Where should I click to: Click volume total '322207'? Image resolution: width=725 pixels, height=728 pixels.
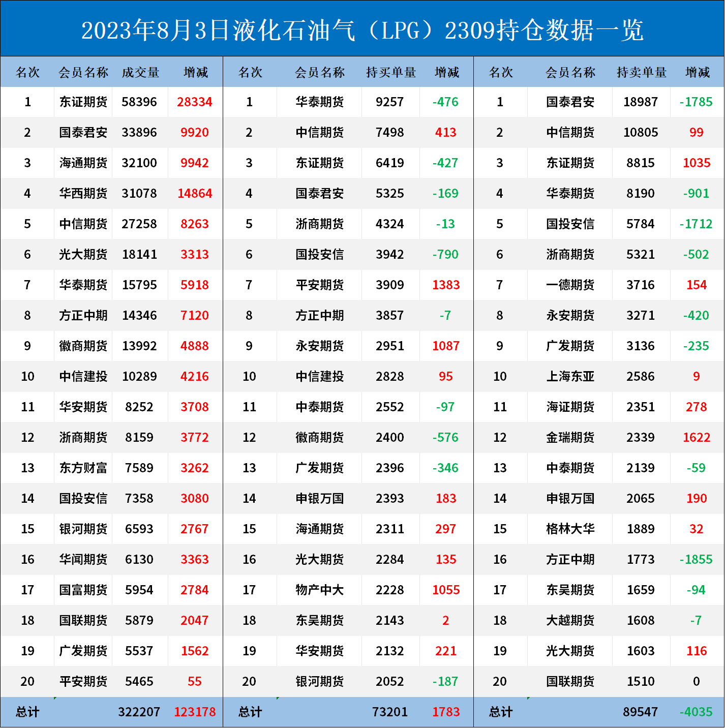click(139, 712)
